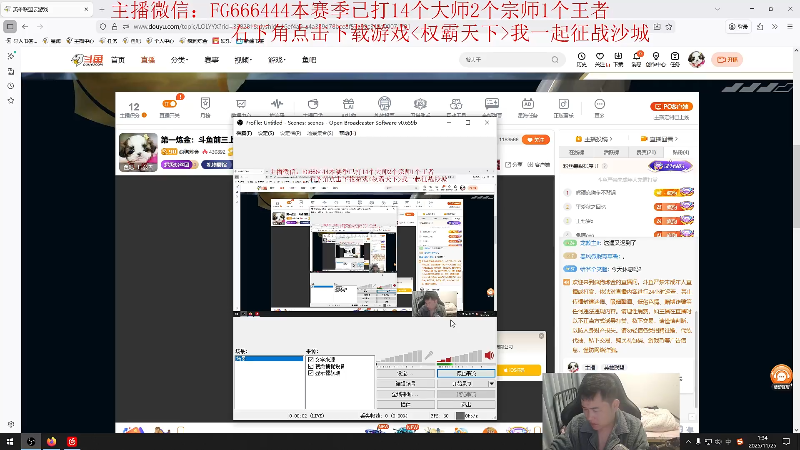Open the task clipboard icon in header
This screenshot has height=450, width=800.
click(x=675, y=57)
